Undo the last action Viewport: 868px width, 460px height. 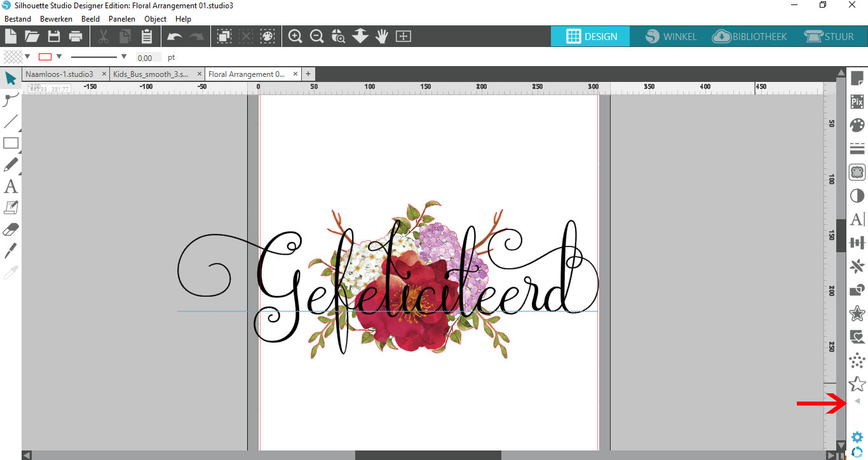click(x=174, y=37)
